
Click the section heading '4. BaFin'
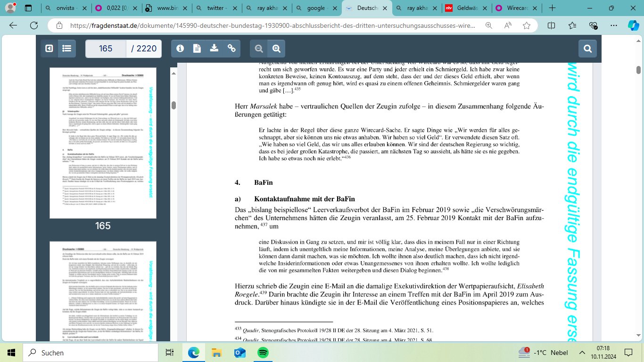(x=254, y=182)
